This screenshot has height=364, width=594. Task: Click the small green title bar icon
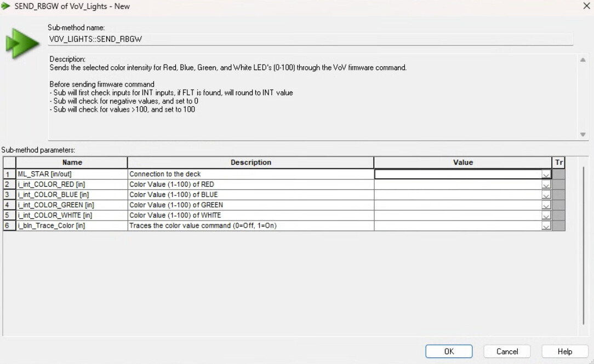tap(5, 6)
